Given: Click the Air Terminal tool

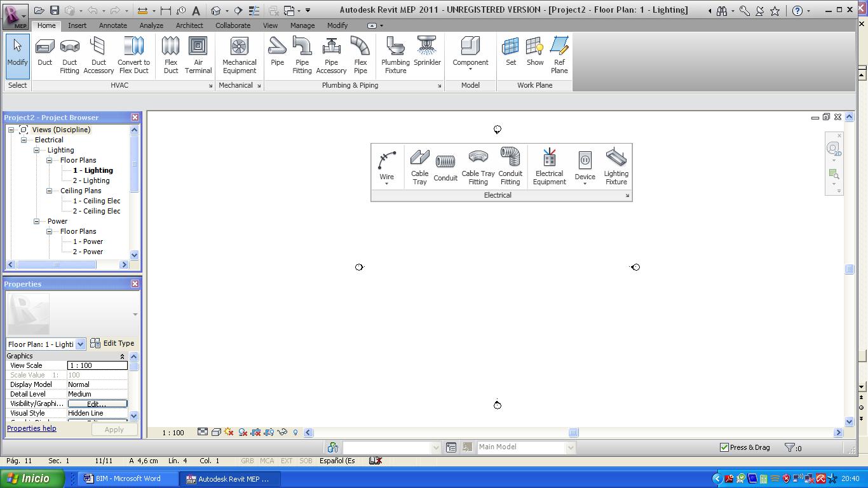Looking at the screenshot, I should click(198, 55).
